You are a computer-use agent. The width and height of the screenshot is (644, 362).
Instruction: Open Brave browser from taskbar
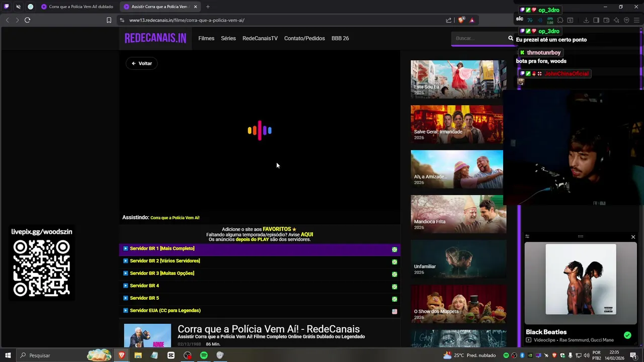point(121,355)
